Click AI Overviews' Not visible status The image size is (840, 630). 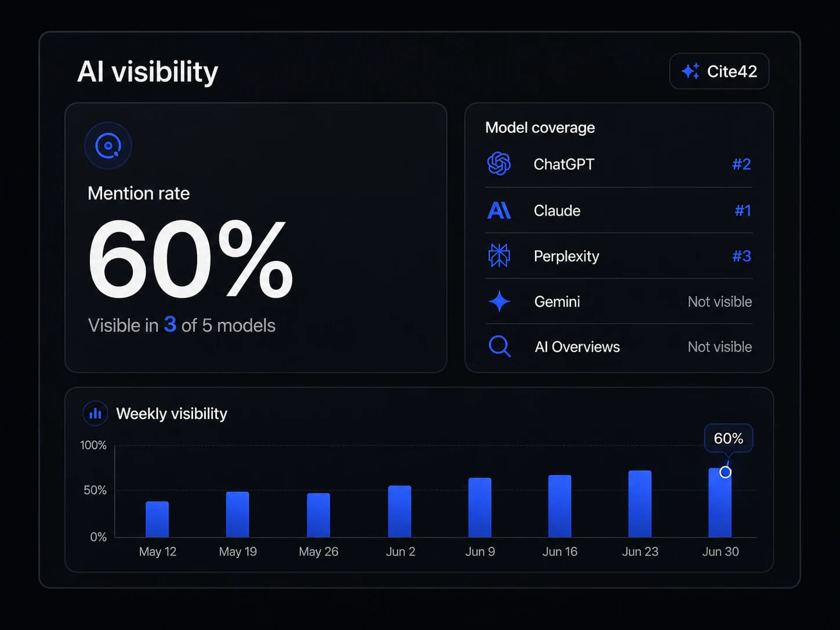(x=720, y=347)
